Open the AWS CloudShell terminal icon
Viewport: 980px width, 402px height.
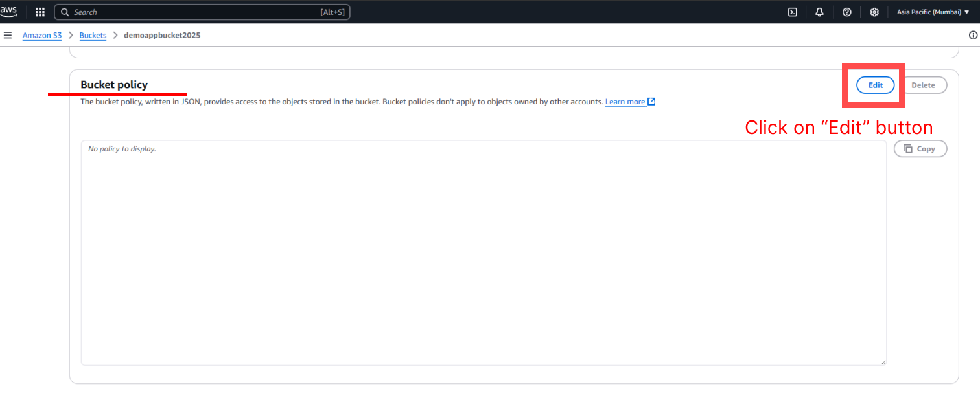[x=792, y=12]
